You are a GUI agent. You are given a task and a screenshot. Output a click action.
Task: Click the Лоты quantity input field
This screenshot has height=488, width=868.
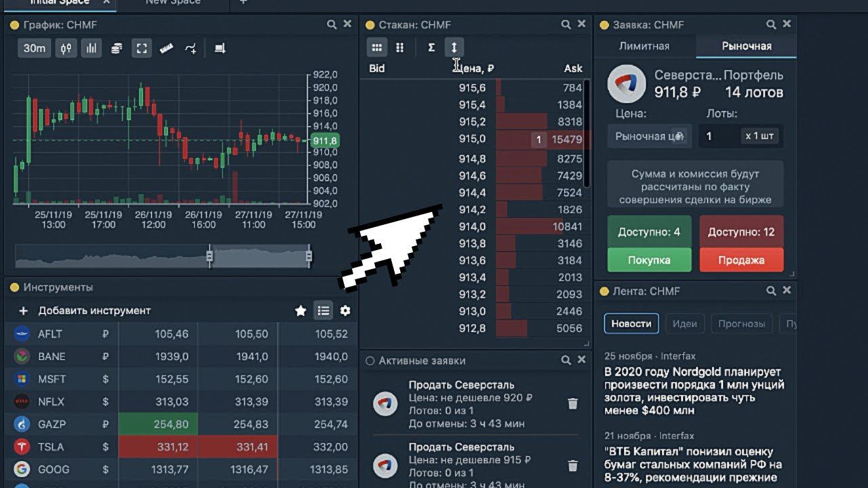(719, 136)
